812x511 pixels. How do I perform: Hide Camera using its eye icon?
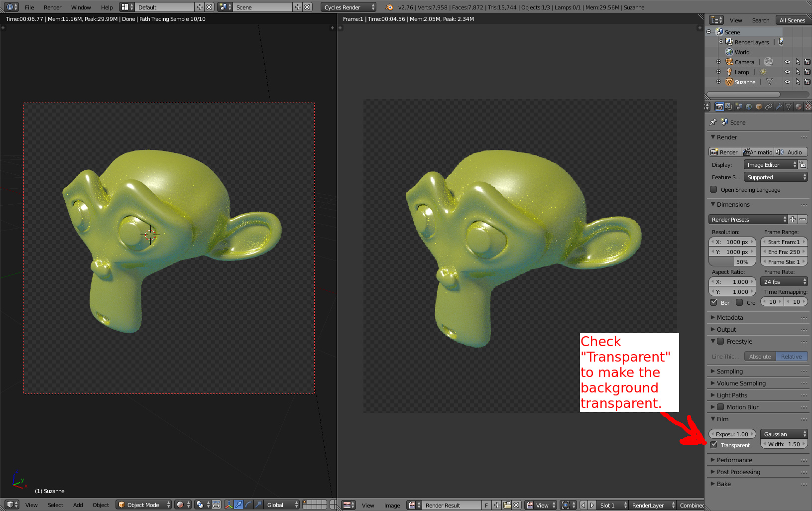(788, 62)
